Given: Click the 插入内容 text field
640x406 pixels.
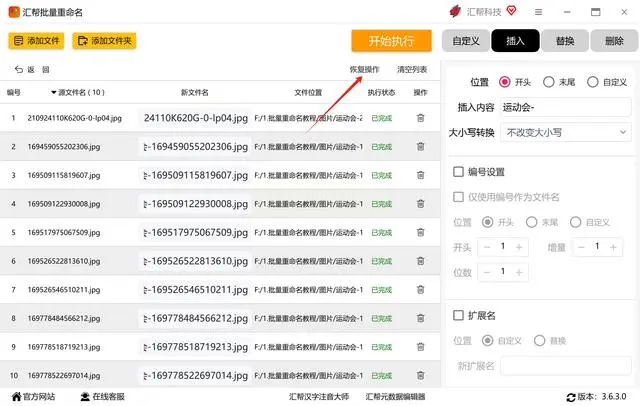Looking at the screenshot, I should [x=566, y=107].
